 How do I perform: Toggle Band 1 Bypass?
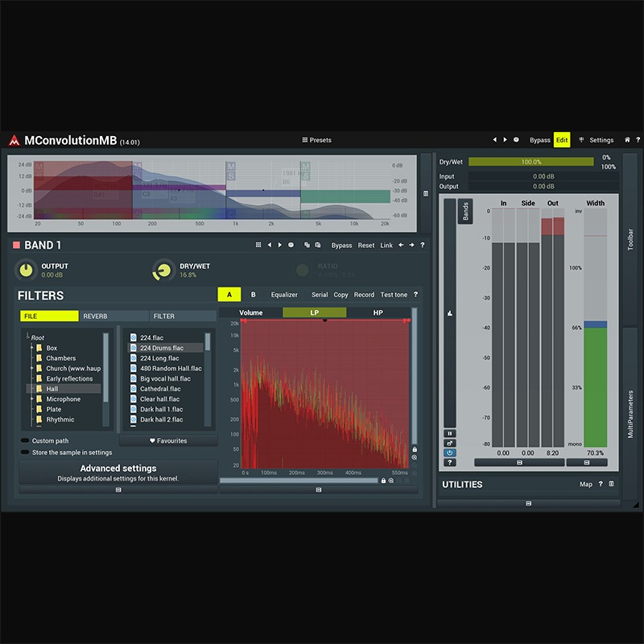341,246
